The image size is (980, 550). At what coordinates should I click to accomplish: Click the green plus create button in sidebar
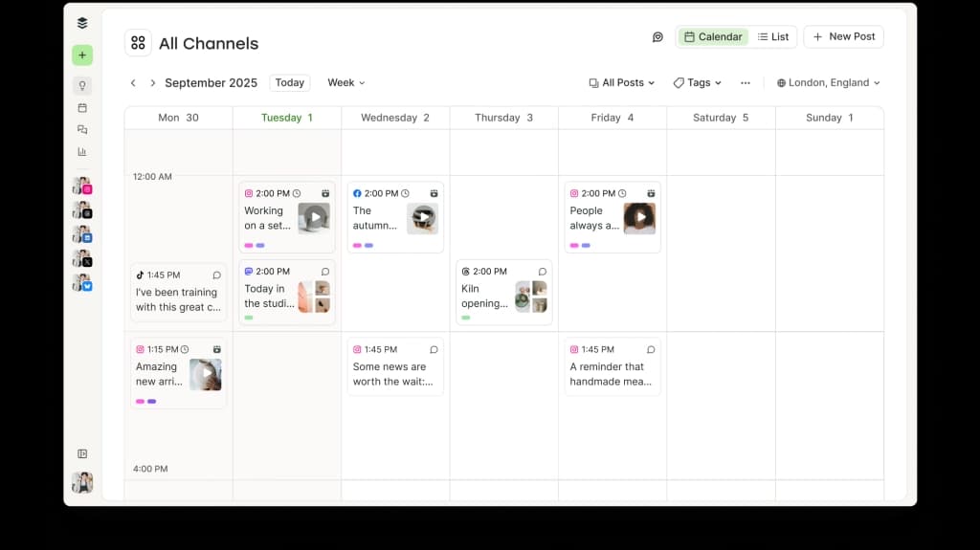point(82,55)
